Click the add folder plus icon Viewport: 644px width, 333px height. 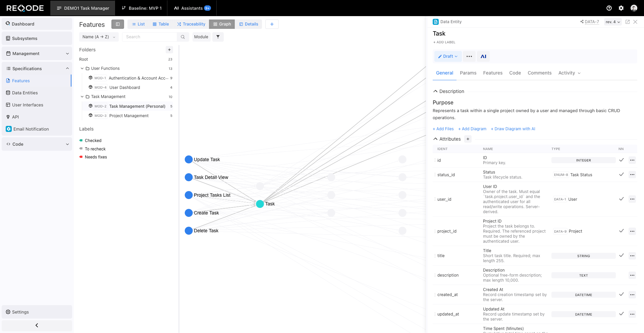tap(169, 50)
